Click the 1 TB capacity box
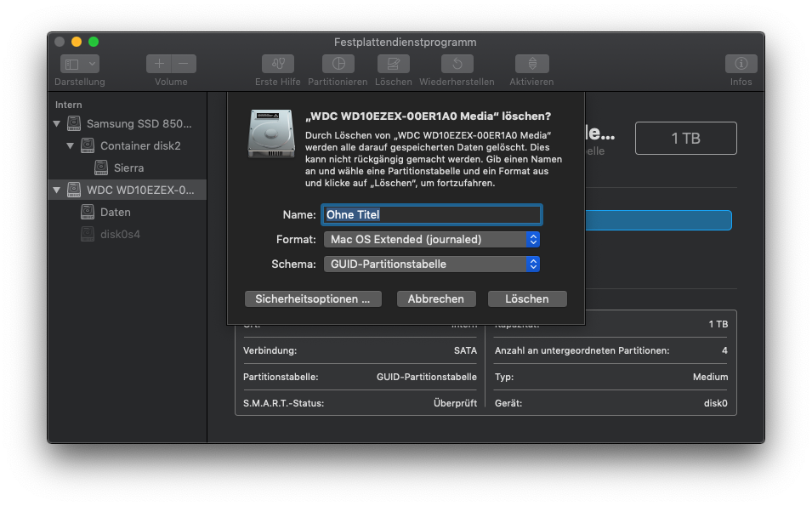 (685, 139)
